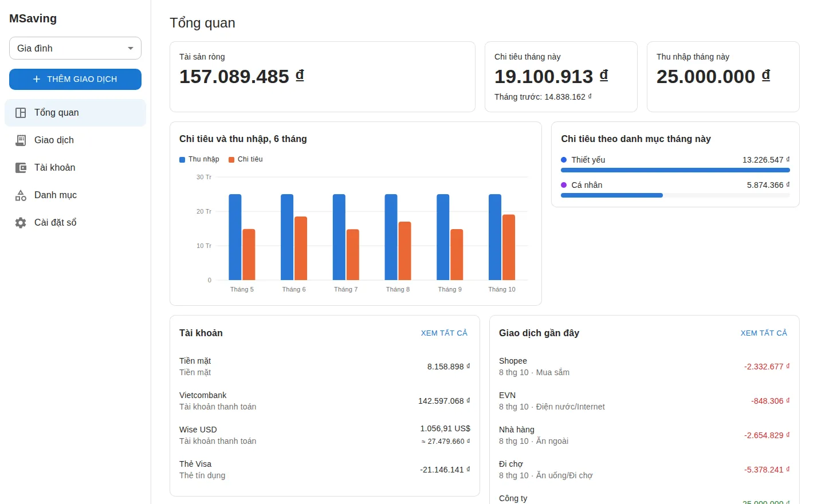825x504 pixels.
Task: Open the Gia đình ledger dropdown
Action: (75, 48)
